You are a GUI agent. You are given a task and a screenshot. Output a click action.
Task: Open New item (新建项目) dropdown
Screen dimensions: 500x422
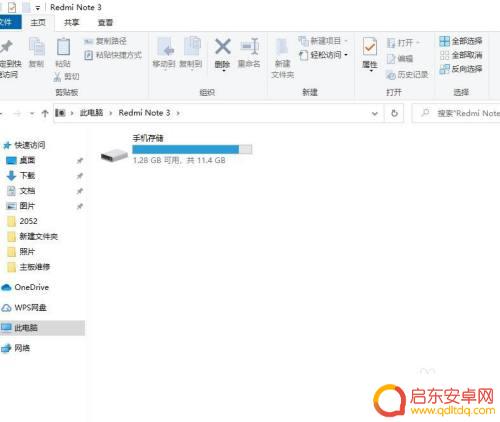(x=323, y=41)
